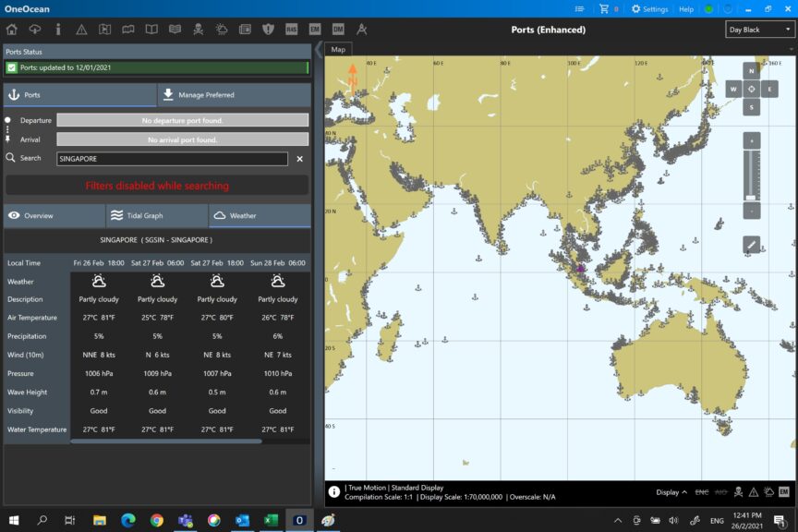This screenshot has height=532, width=798.
Task: Open the list icon in title bar
Action: [580, 9]
